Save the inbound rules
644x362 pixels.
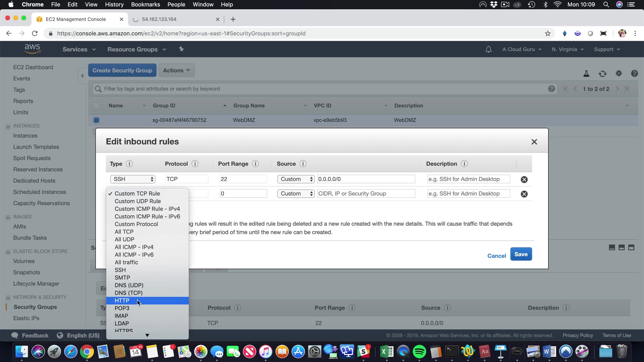pos(521,254)
